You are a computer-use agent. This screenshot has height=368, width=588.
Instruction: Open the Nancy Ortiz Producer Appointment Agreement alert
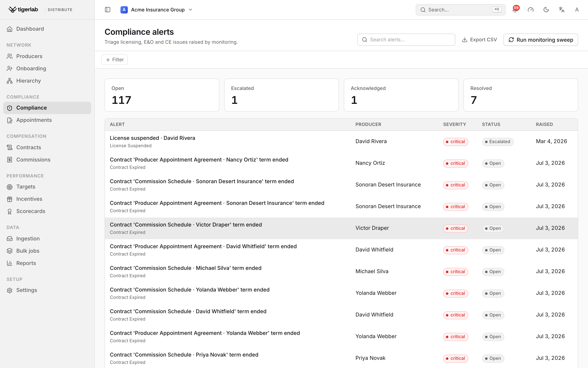(341, 163)
